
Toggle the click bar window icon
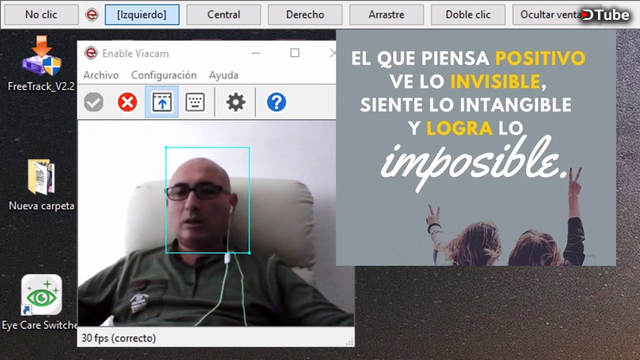[162, 102]
